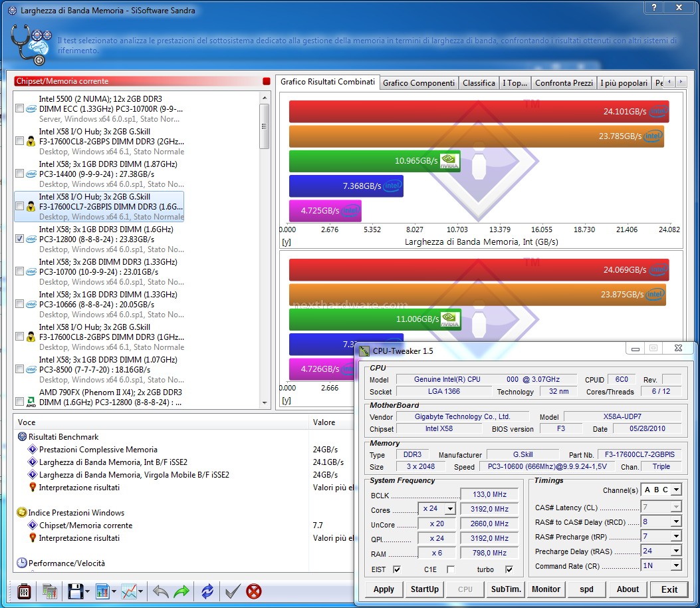Check the F3-17600CL8-2GBPS (2GHz) entry checkbox

[20, 141]
